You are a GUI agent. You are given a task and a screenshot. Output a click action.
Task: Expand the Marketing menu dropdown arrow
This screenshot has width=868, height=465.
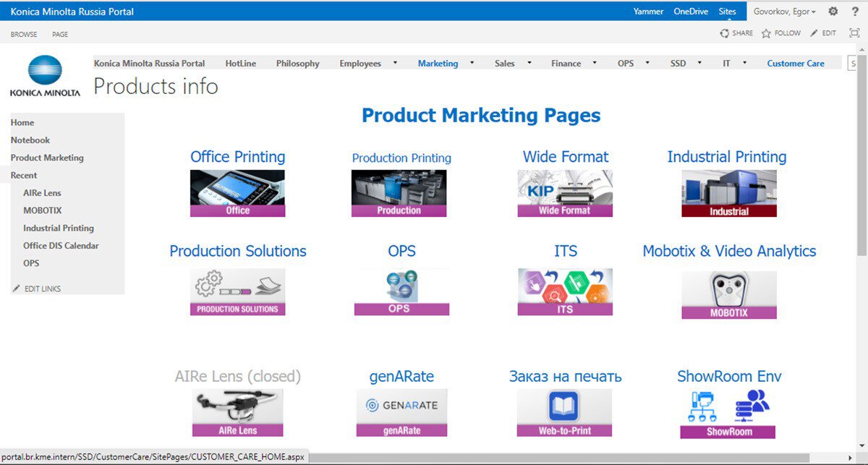(472, 63)
